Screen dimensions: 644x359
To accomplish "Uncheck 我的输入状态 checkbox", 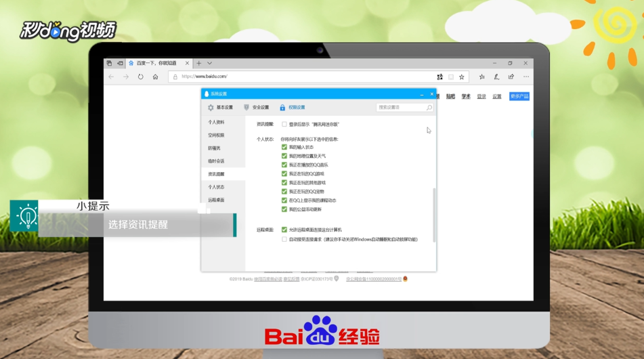I will [x=284, y=147].
